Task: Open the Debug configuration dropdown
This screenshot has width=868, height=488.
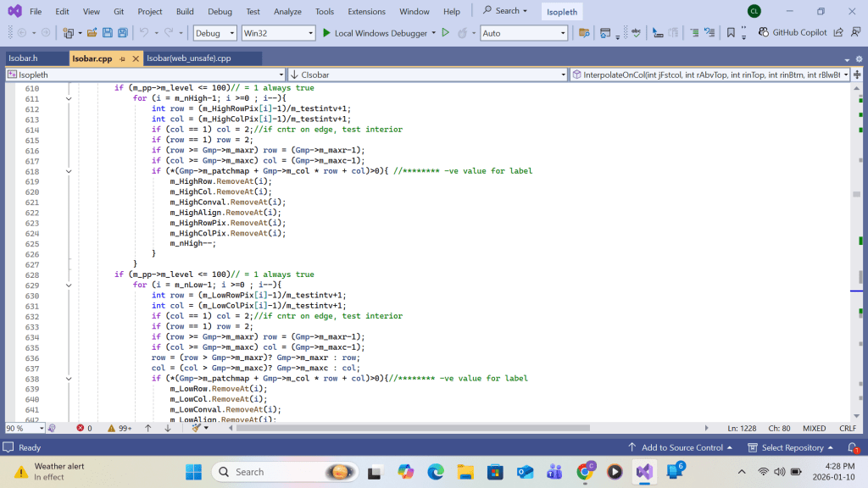Action: (214, 33)
